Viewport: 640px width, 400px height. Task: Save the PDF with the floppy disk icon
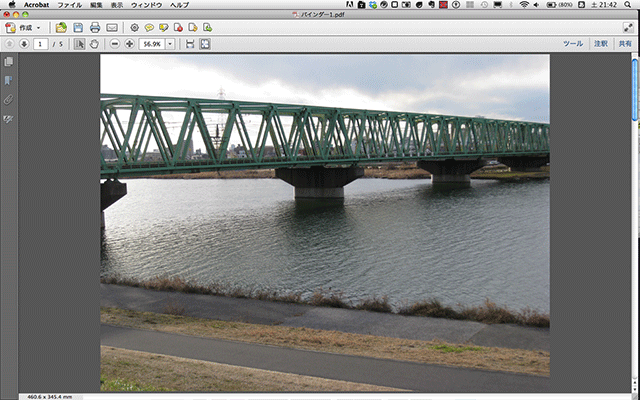click(78, 28)
